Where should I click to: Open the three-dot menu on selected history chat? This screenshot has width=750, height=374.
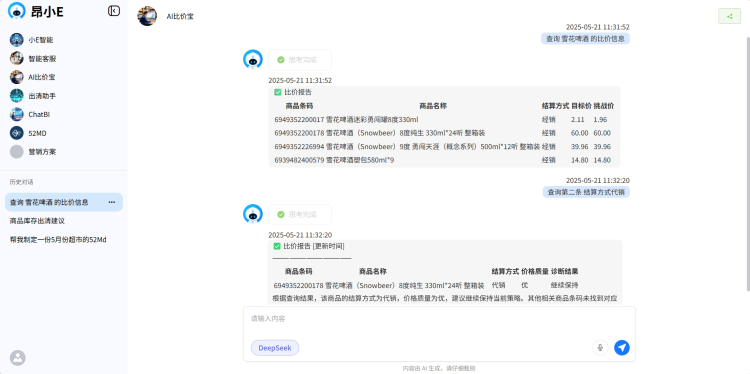111,202
